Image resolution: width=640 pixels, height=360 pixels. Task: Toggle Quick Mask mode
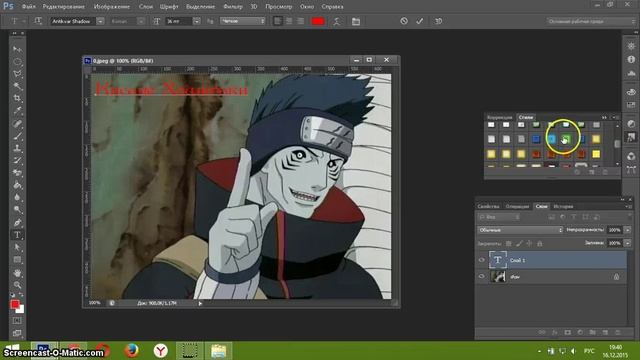(x=17, y=321)
